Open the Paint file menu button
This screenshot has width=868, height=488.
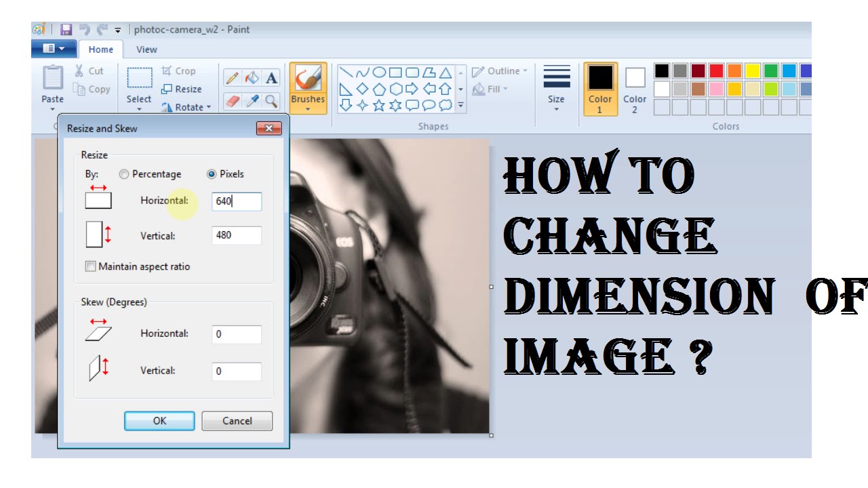pos(54,48)
